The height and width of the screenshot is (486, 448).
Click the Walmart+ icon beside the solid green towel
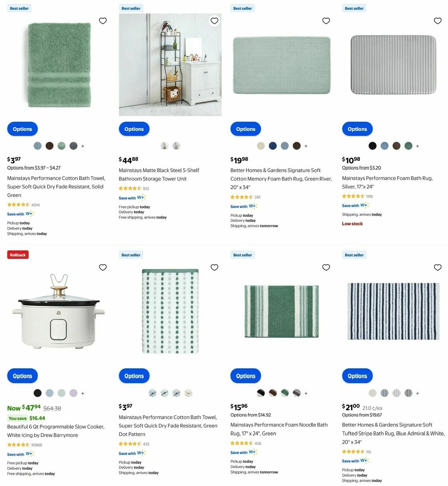(x=30, y=214)
